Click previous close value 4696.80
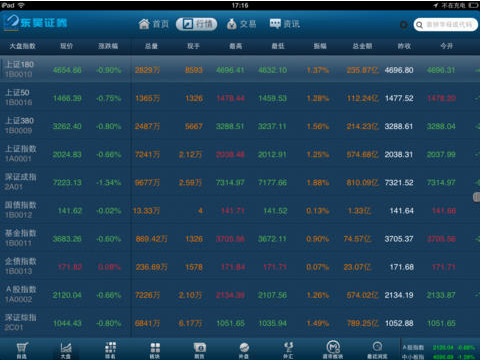 (399, 70)
